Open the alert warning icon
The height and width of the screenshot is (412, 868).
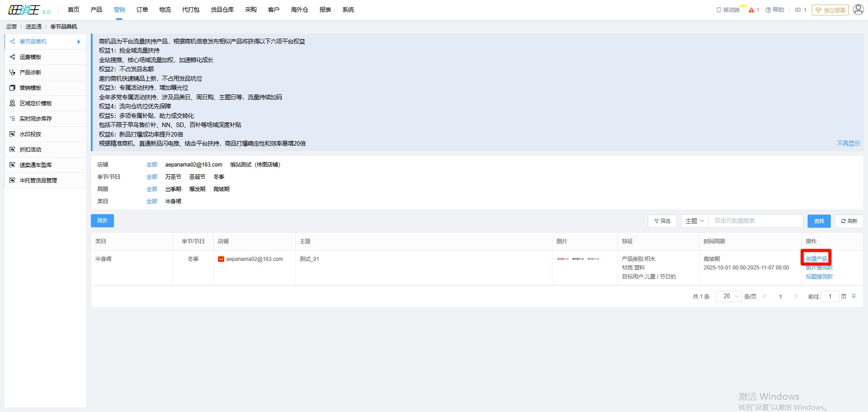(x=751, y=10)
